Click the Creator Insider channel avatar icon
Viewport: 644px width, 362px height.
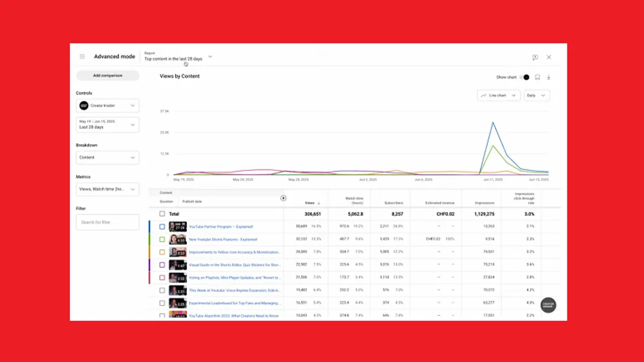pos(84,106)
